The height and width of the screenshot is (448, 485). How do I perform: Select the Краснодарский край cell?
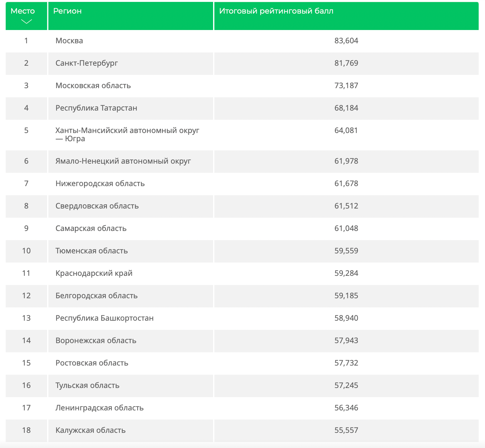click(131, 274)
